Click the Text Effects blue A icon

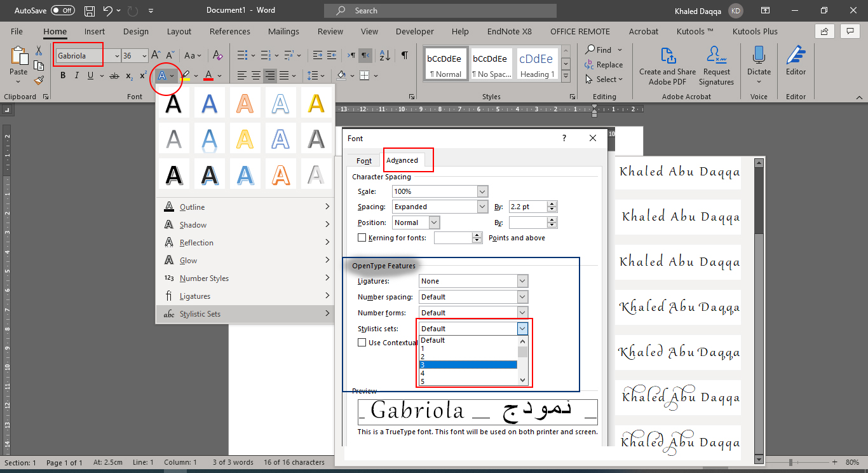162,76
